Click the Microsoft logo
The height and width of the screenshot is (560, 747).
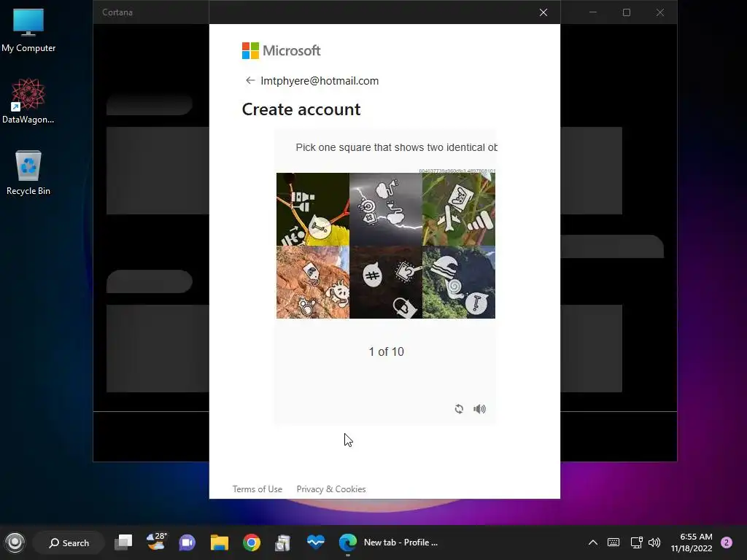[281, 50]
